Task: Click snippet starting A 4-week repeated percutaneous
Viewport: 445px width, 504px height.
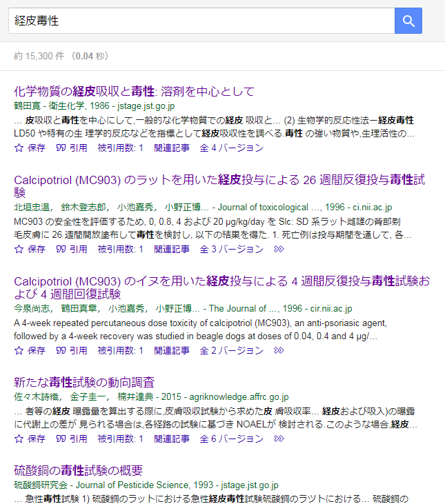Action: click(x=200, y=330)
